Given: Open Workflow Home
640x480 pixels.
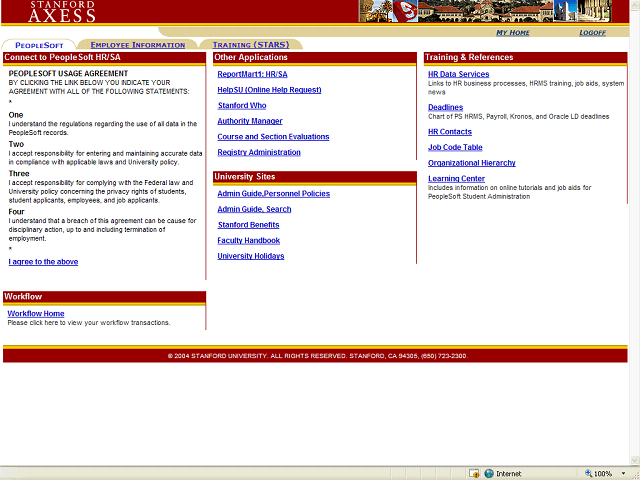Looking at the screenshot, I should point(36,314).
